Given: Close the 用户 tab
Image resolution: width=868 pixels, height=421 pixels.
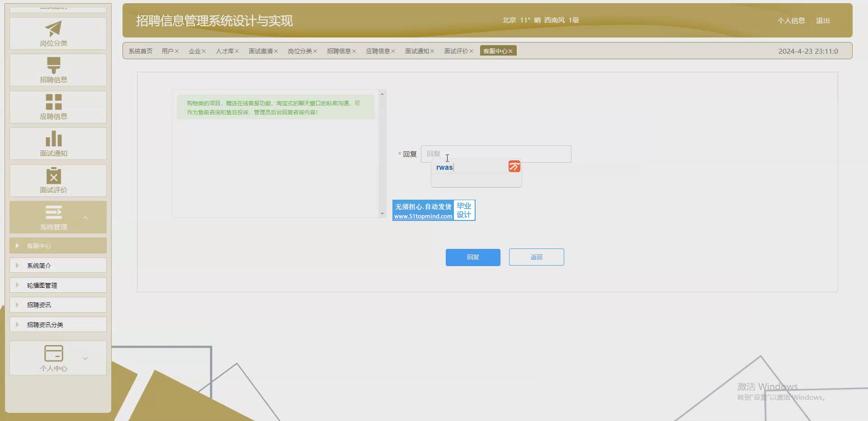Looking at the screenshot, I should (x=177, y=51).
